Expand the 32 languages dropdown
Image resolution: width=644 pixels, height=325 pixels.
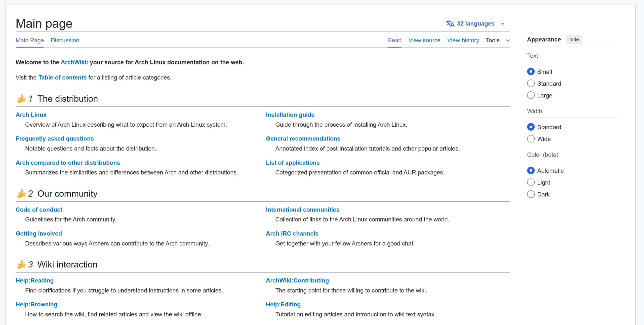(475, 23)
